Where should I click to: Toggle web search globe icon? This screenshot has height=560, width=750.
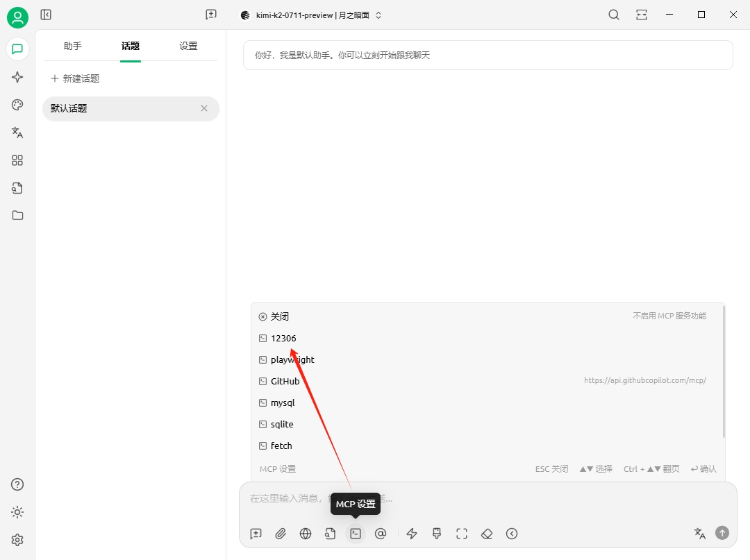(306, 533)
